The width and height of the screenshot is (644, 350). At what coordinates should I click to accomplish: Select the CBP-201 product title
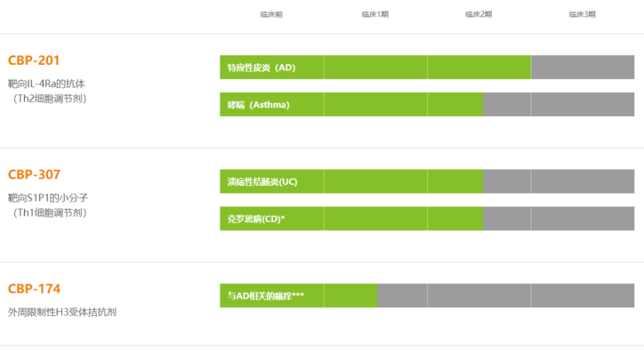point(33,60)
